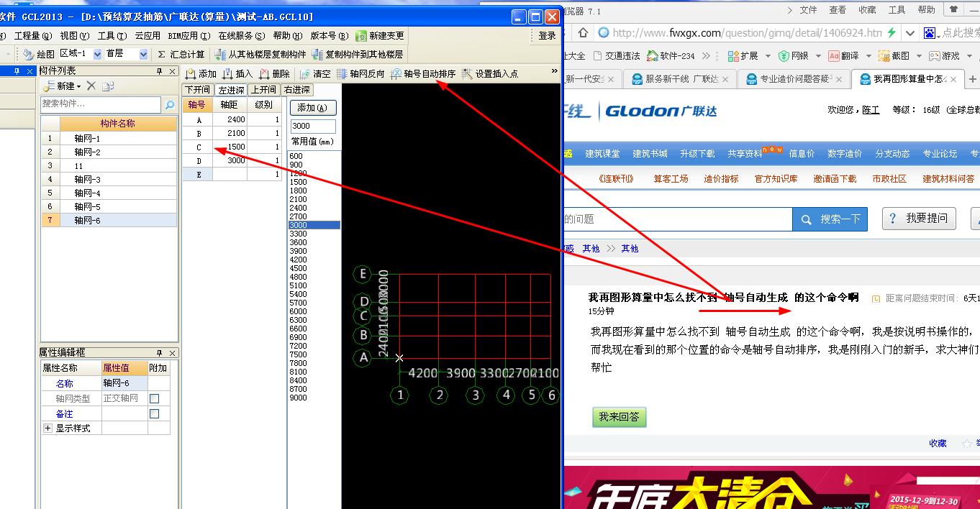Screen dimensions: 980x509
Task: Open the 工程量(Q) menu
Action: click(33, 35)
